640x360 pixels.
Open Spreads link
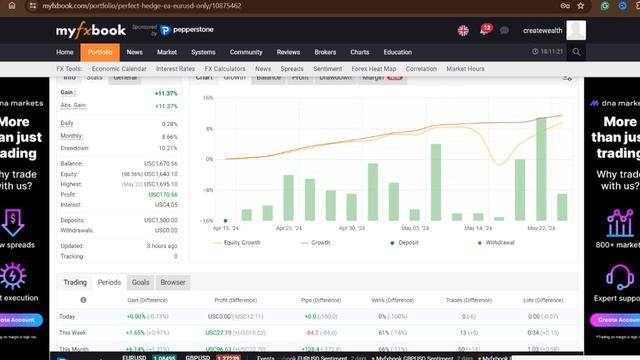click(x=292, y=69)
